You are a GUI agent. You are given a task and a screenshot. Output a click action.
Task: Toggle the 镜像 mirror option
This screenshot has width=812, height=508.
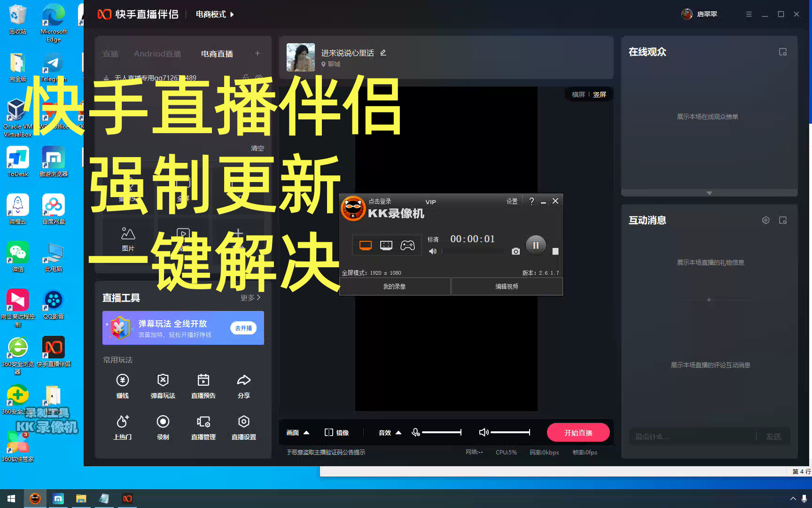(336, 433)
